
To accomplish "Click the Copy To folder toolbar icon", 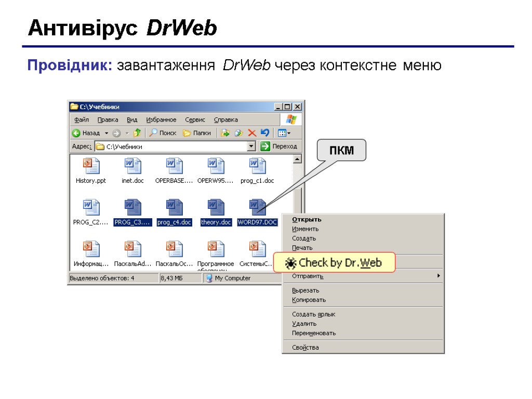I will point(239,132).
